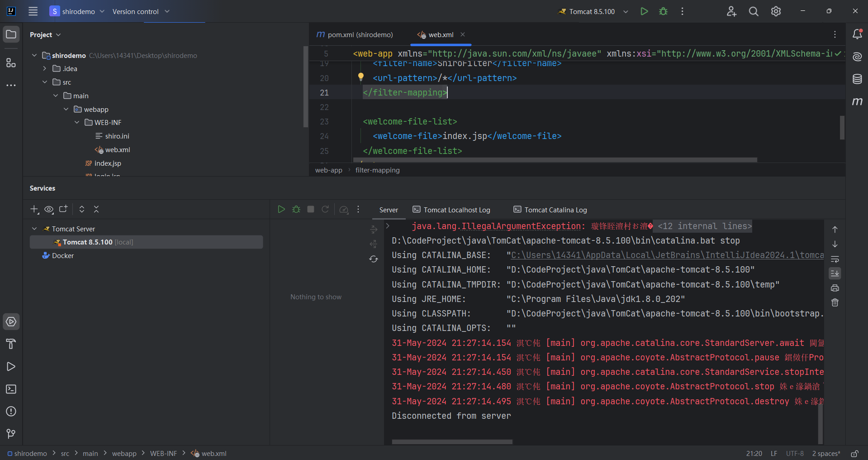Expand the .idea folder
The height and width of the screenshot is (460, 868).
45,68
